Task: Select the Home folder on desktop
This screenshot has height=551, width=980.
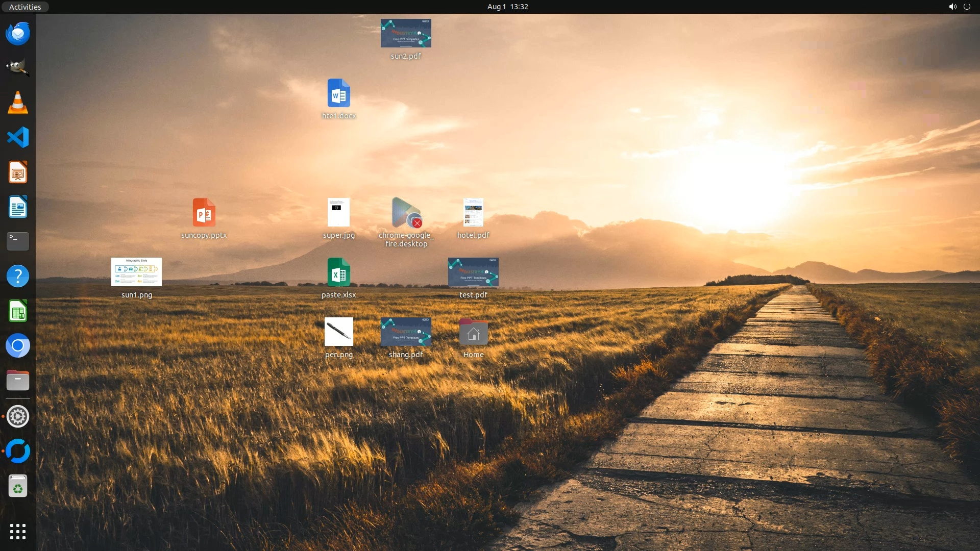Action: 473,333
